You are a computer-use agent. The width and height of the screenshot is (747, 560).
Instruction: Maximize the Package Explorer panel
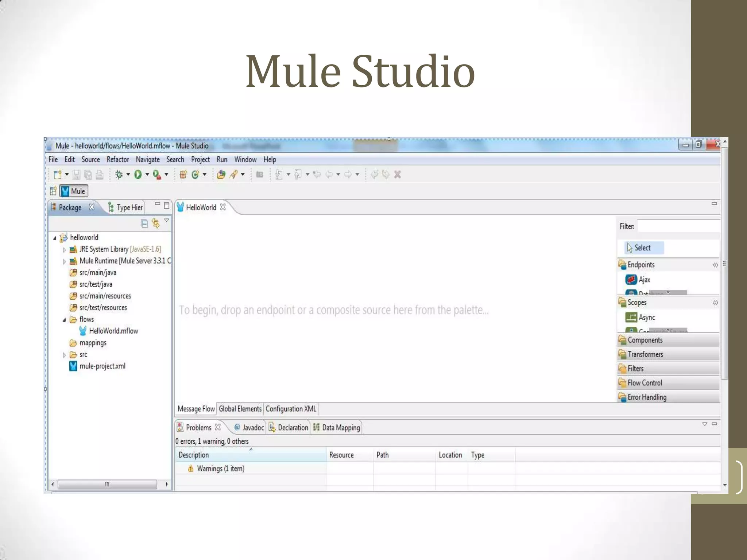pyautogui.click(x=167, y=206)
